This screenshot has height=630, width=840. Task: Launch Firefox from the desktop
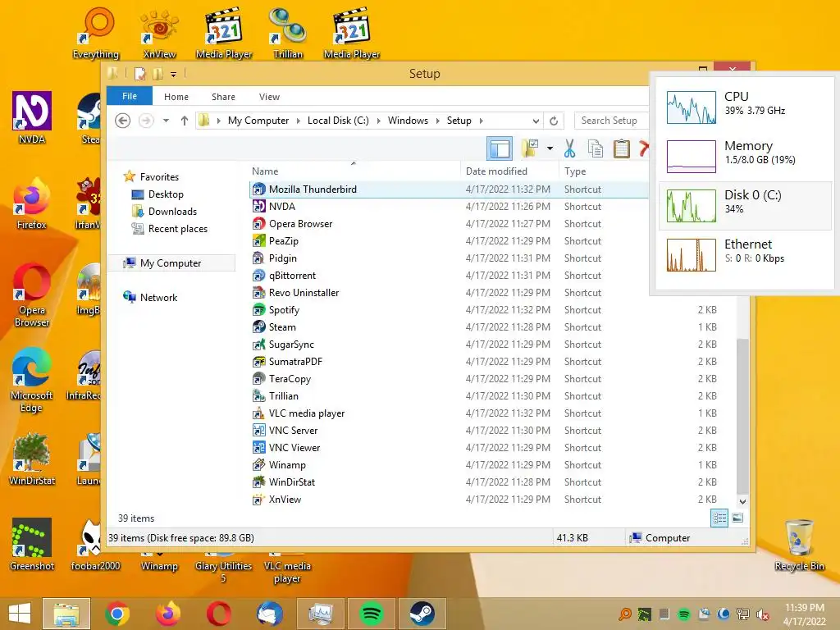32,203
